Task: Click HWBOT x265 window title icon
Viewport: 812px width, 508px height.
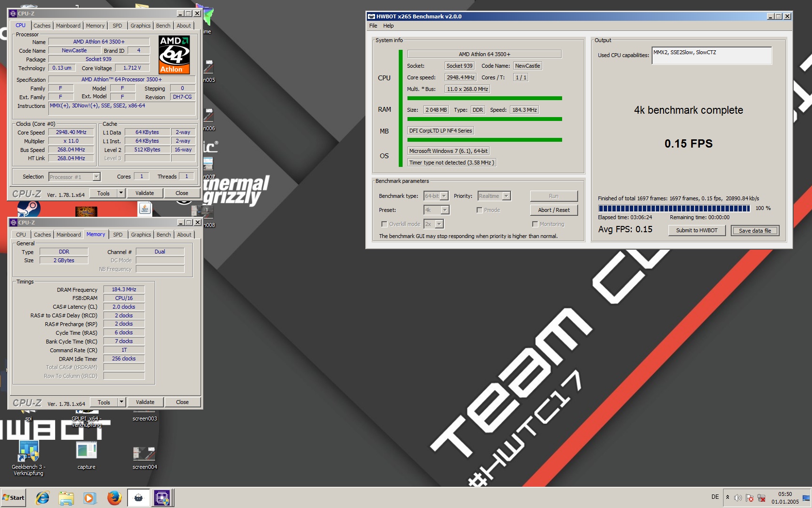Action: coord(372,16)
